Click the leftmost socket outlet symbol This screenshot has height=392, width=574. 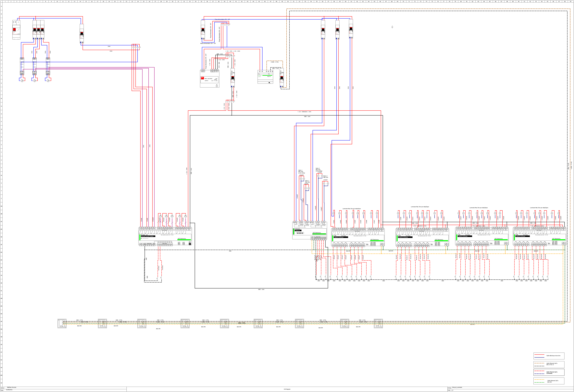[x=22, y=81]
